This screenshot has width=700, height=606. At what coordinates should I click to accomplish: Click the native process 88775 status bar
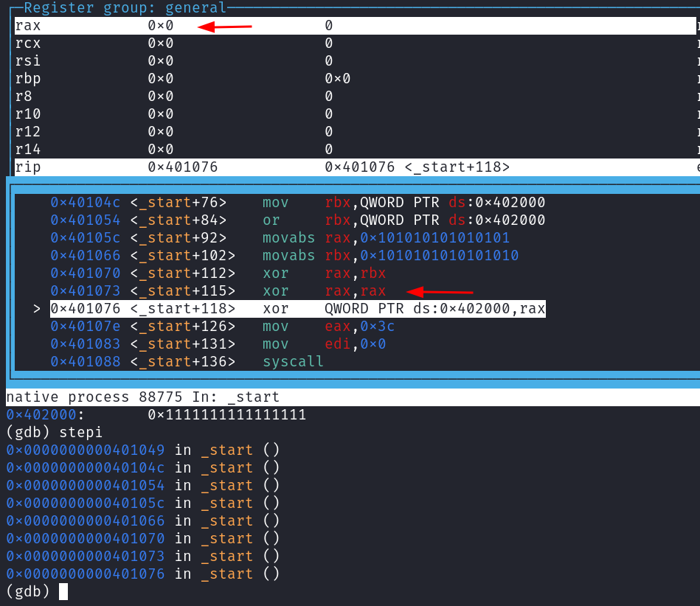pyautogui.click(x=142, y=397)
